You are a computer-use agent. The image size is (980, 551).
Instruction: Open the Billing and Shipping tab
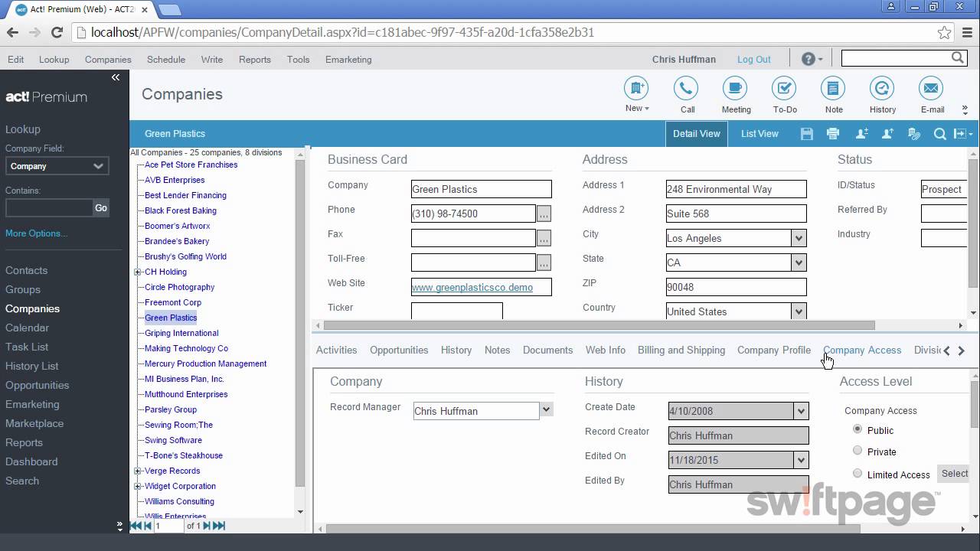[x=681, y=350]
